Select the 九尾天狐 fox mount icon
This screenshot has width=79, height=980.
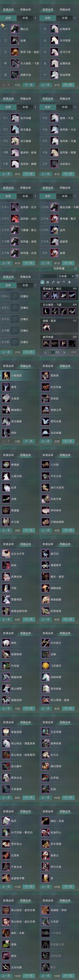tap(6, 476)
